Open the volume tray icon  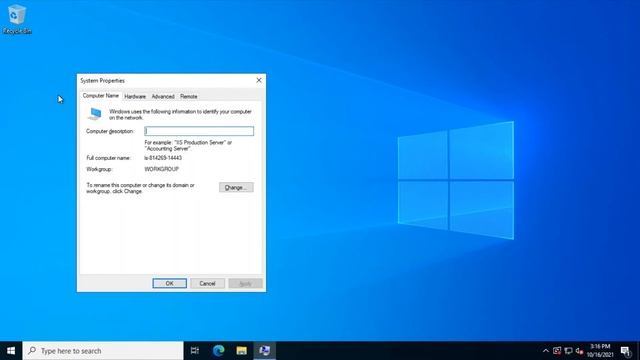tap(579, 351)
